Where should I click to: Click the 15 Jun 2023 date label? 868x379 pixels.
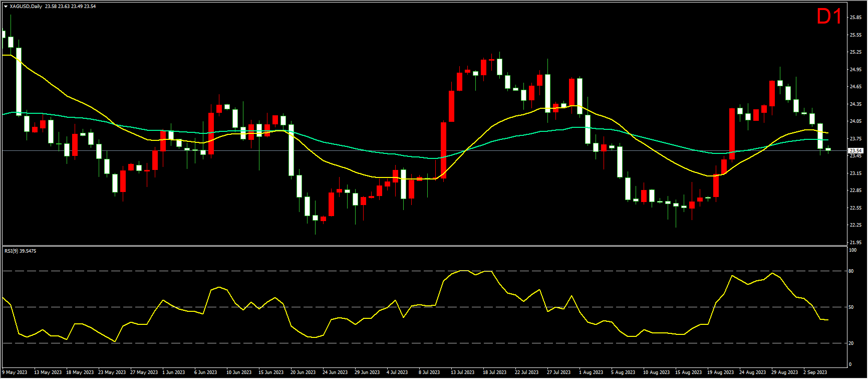click(x=271, y=372)
